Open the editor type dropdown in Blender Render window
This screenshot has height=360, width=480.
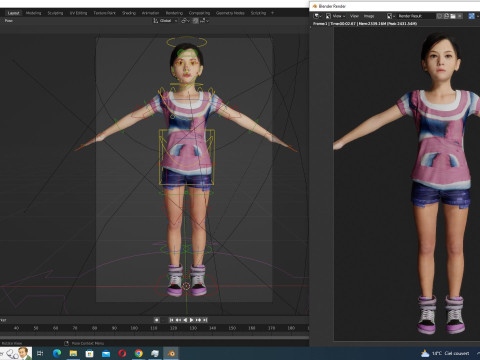[318, 16]
